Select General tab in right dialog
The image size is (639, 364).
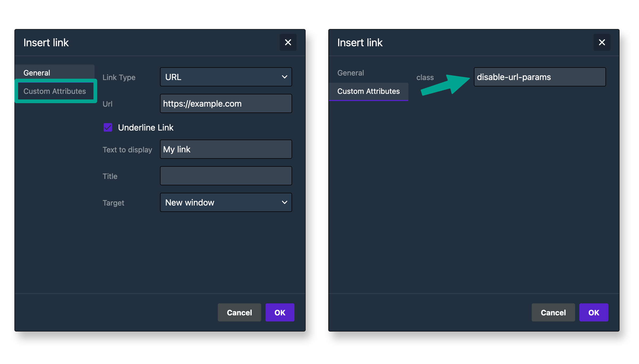pos(350,73)
